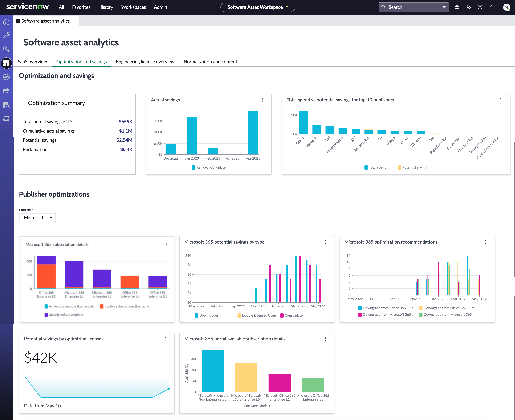
Task: Click the ServiceNow logo
Action: [28, 7]
